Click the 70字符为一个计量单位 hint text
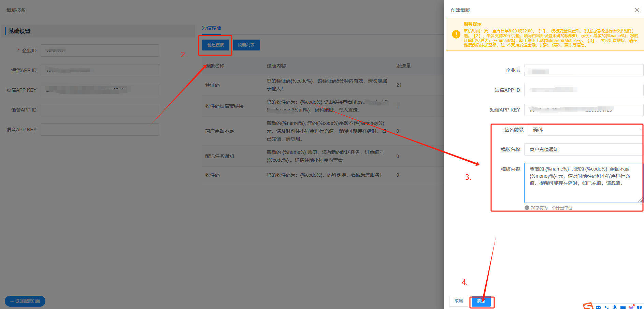 [x=552, y=208]
